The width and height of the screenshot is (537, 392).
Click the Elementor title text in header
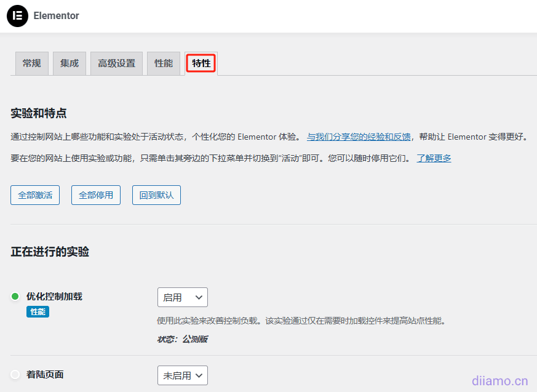[56, 16]
